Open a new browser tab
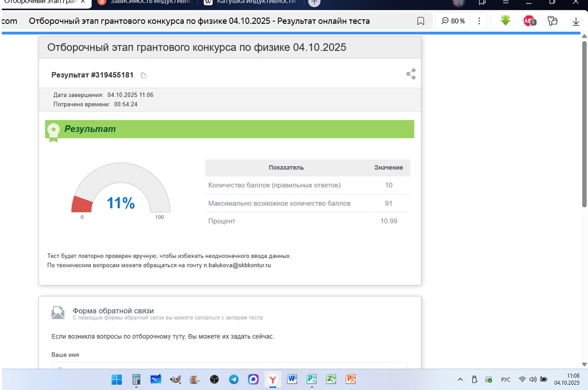 pos(314,2)
